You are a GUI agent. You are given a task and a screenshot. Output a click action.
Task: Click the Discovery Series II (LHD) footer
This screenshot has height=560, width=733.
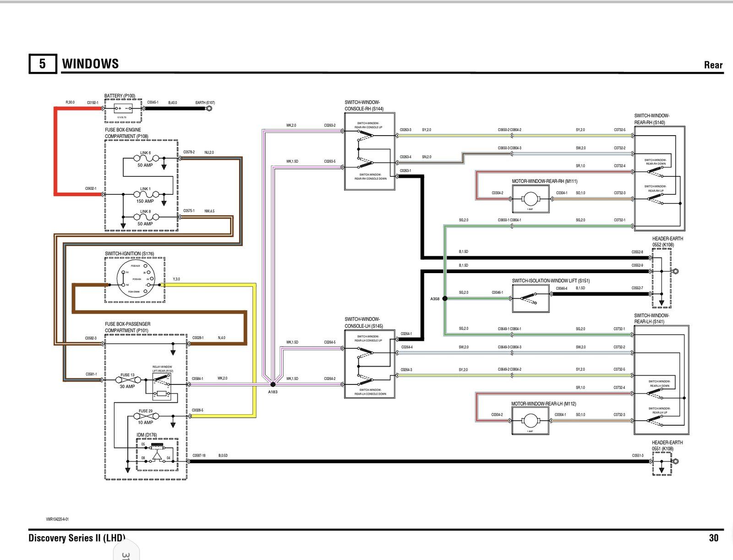click(77, 538)
